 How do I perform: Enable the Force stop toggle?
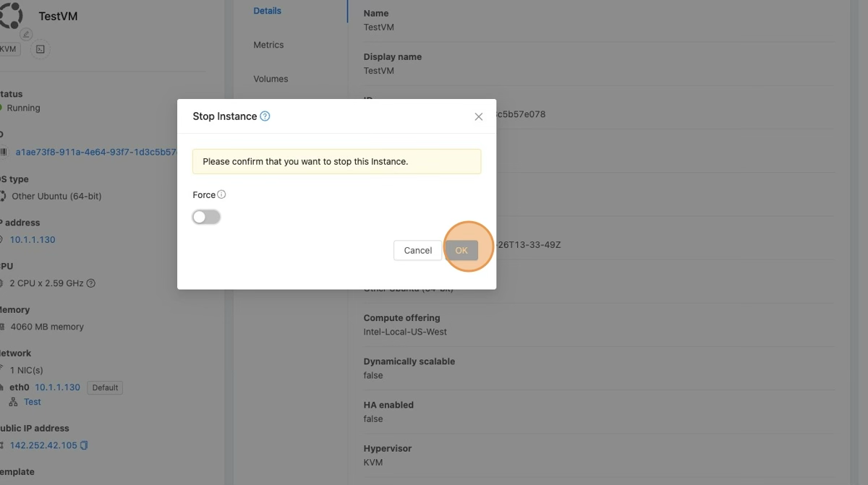(x=206, y=218)
